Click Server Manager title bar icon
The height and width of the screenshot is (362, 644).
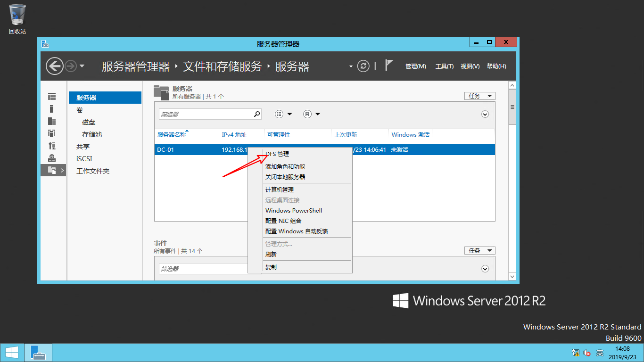[x=45, y=44]
